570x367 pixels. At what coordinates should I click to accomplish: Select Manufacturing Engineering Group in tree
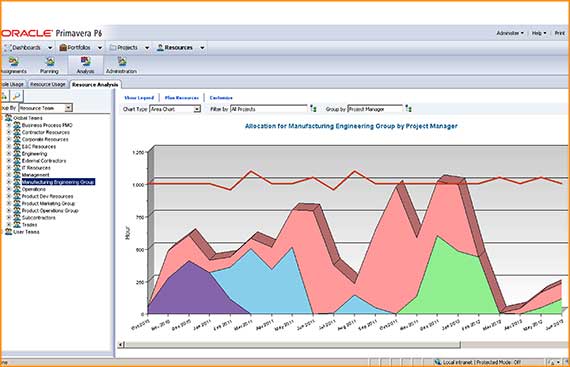coord(58,182)
